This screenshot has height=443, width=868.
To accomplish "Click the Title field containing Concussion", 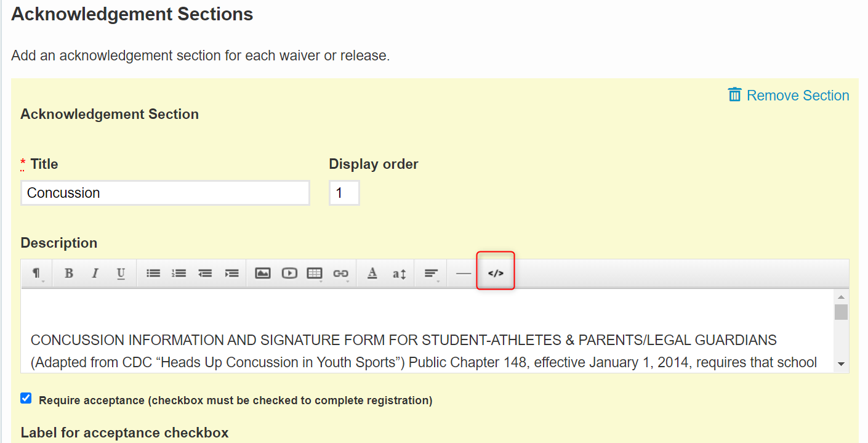I will 165,193.
